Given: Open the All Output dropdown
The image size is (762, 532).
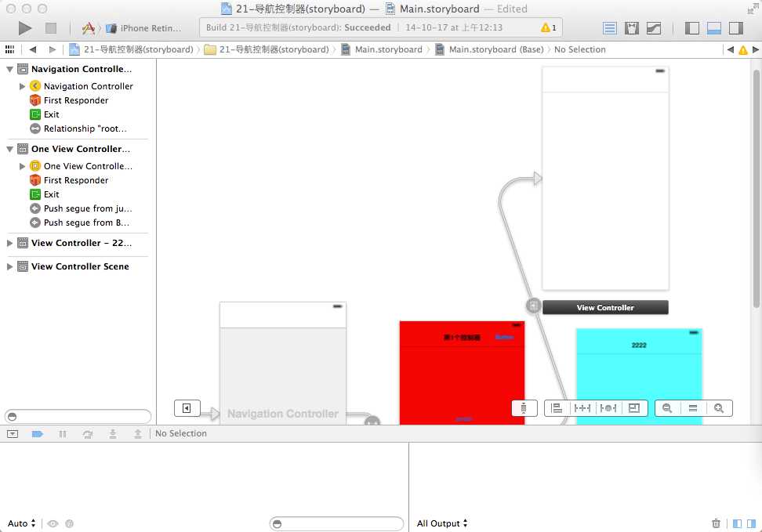Looking at the screenshot, I should [x=441, y=523].
